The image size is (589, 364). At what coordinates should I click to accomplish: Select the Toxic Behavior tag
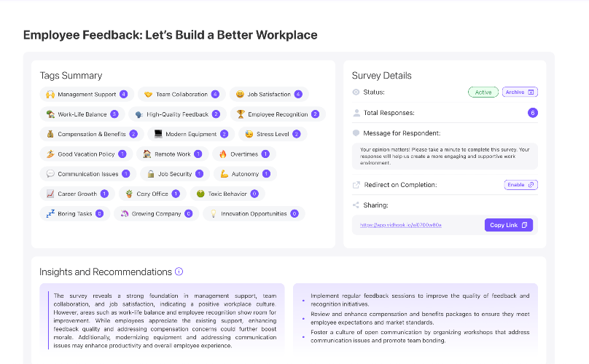(227, 194)
